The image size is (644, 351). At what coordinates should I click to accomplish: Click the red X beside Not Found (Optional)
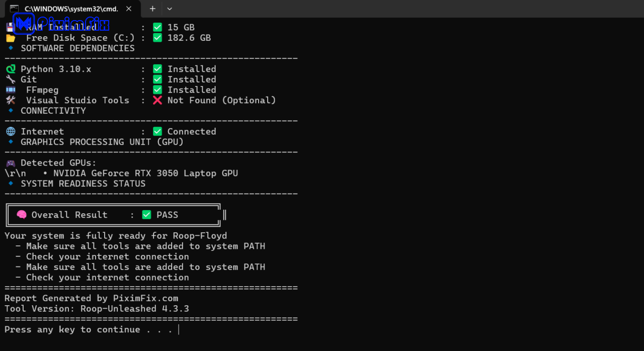click(x=157, y=100)
